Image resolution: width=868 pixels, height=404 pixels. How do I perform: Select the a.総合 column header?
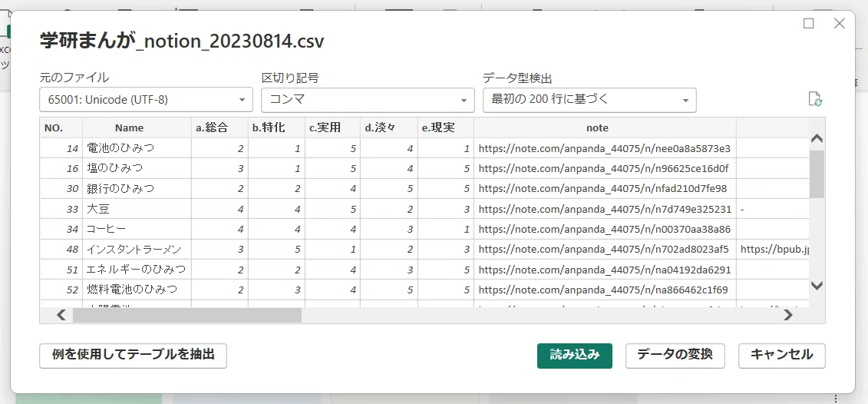pyautogui.click(x=219, y=127)
